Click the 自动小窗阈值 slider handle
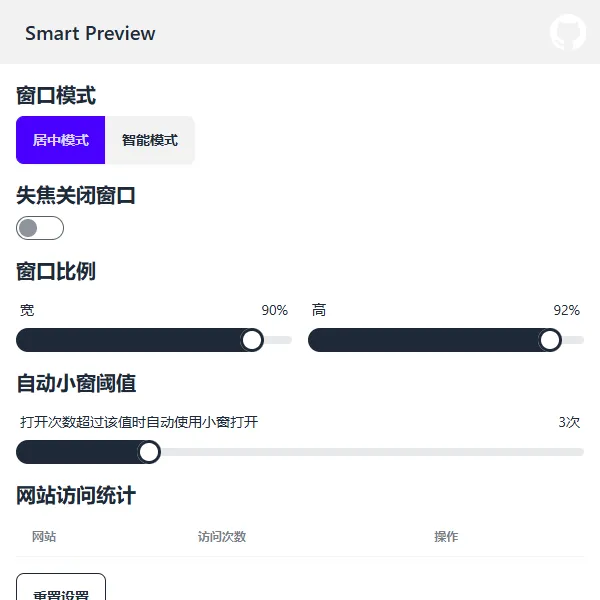The image size is (600, 600). coord(149,452)
